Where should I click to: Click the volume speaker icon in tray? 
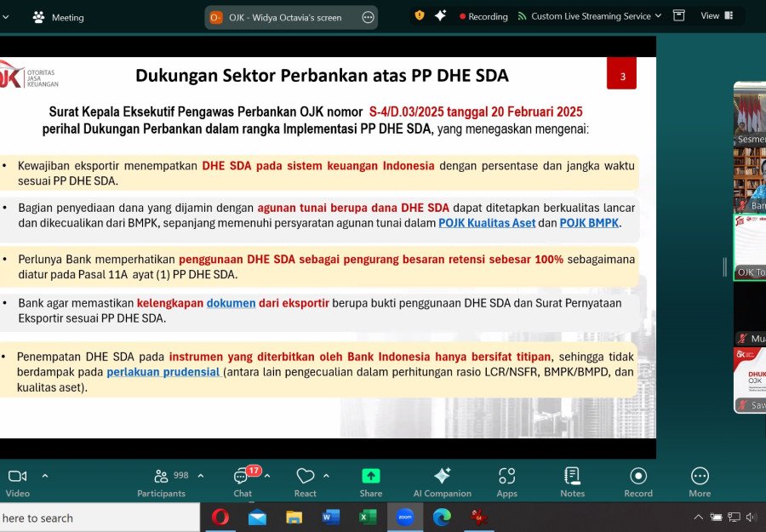pos(751,518)
